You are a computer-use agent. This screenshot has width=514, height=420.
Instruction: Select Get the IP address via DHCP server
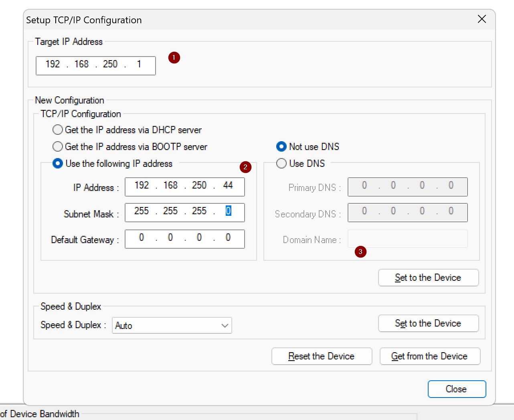[x=58, y=130]
